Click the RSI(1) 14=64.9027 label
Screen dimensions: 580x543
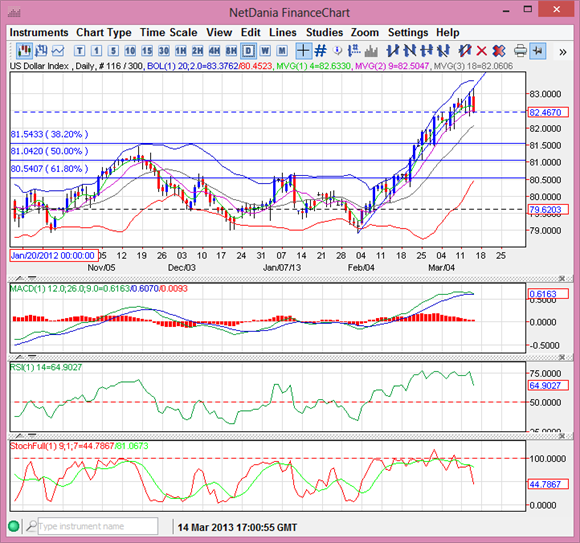click(46, 367)
